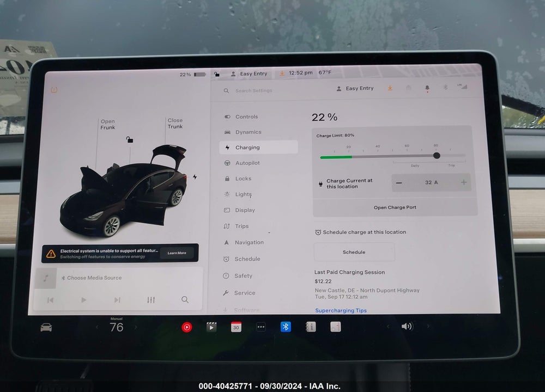Tap download arrow beside the clock
Screen dimensions: 545x392
pyautogui.click(x=282, y=73)
